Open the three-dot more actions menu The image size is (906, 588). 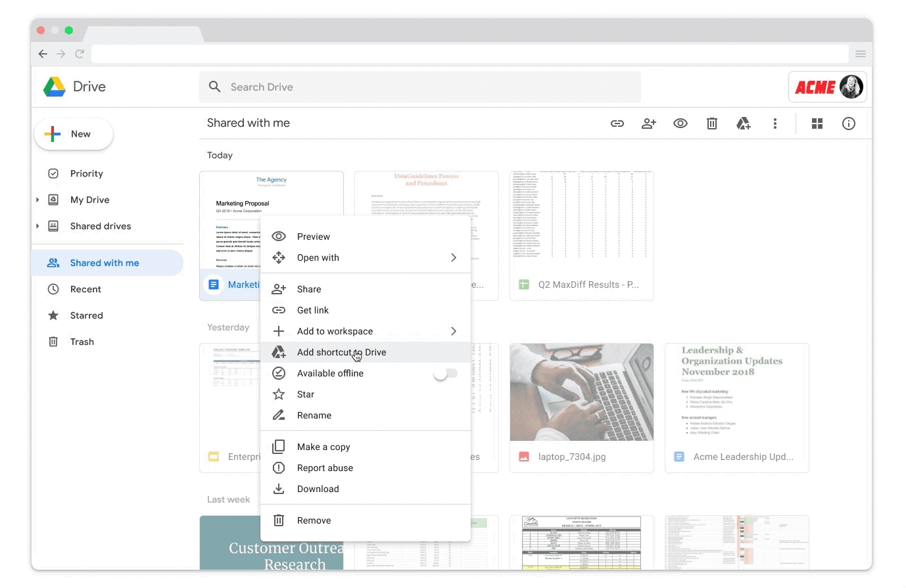[775, 124]
